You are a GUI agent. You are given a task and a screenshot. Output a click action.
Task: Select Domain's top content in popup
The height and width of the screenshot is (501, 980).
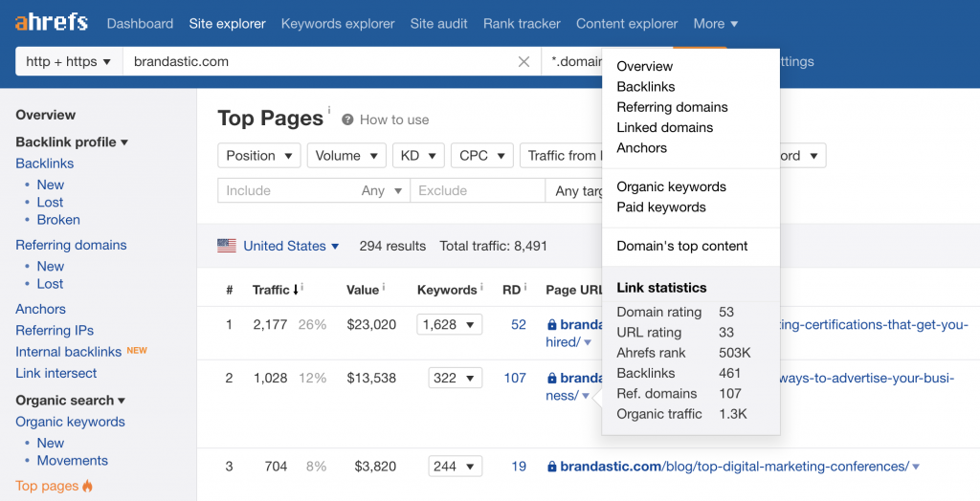tap(681, 246)
